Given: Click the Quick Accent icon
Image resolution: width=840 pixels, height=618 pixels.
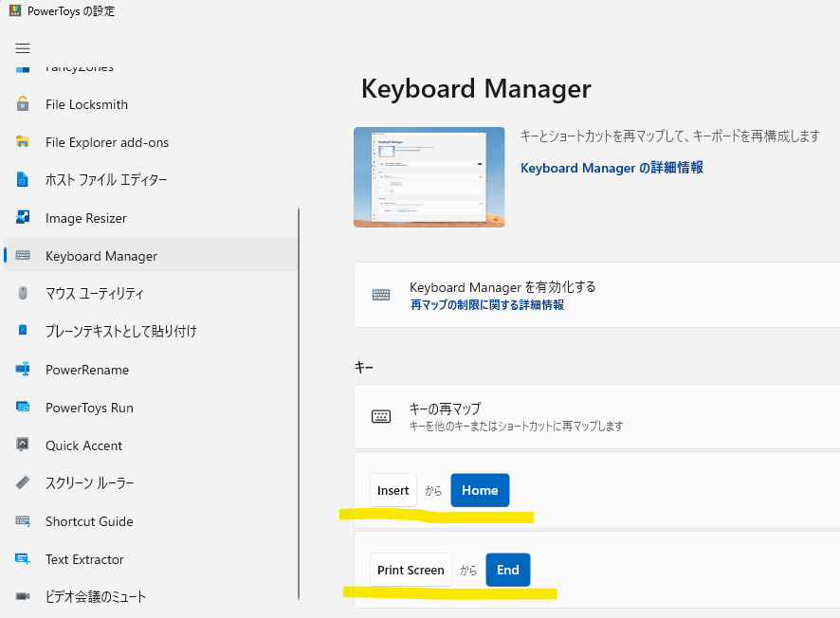Looking at the screenshot, I should coord(23,445).
